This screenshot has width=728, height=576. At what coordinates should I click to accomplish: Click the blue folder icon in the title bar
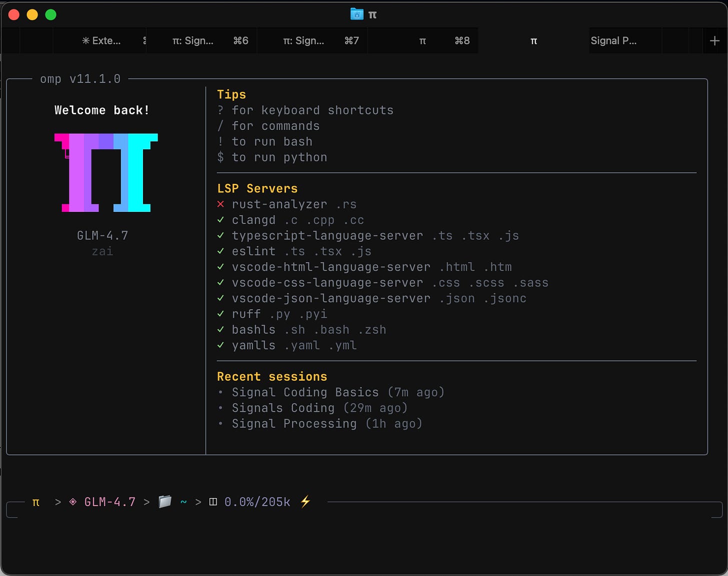coord(356,14)
